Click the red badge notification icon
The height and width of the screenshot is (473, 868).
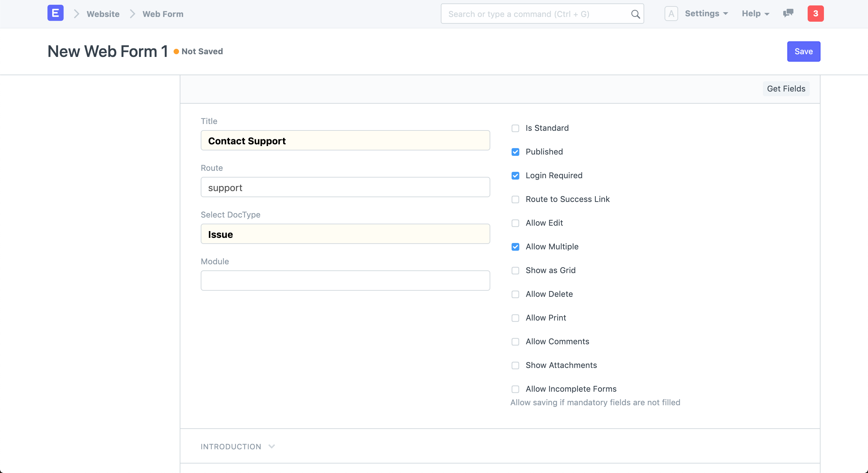(x=816, y=14)
